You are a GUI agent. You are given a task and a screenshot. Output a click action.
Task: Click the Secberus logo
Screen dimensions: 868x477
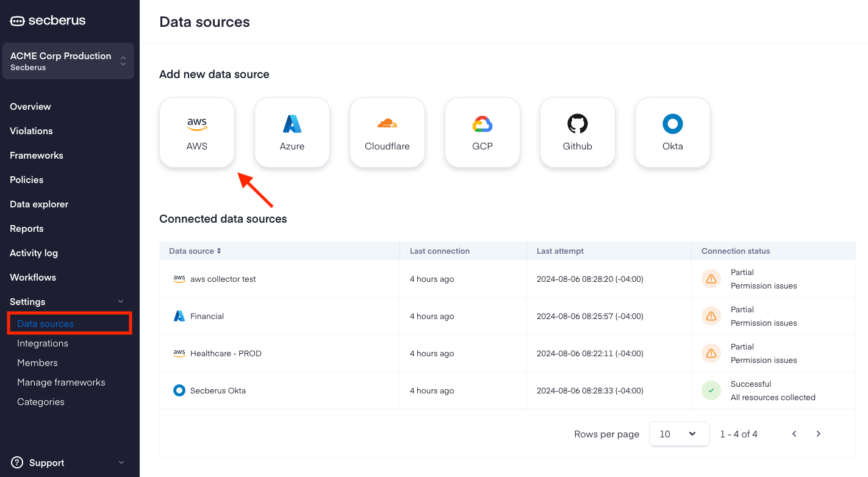click(48, 21)
